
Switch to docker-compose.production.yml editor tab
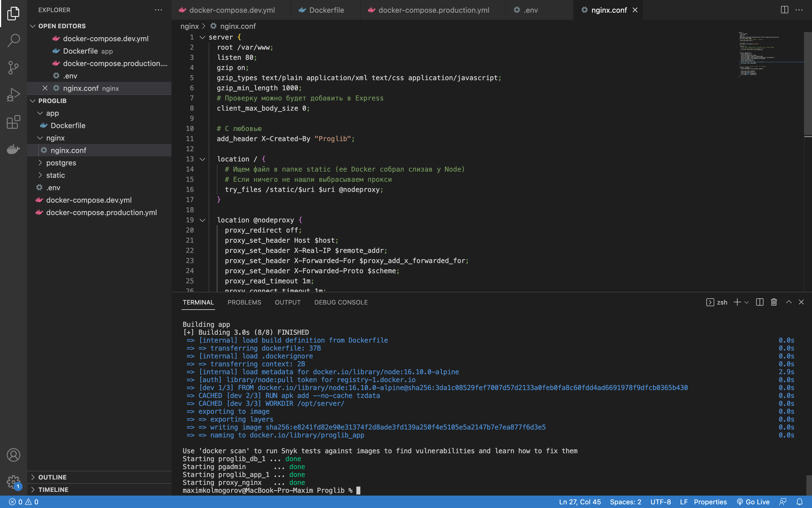pos(433,10)
